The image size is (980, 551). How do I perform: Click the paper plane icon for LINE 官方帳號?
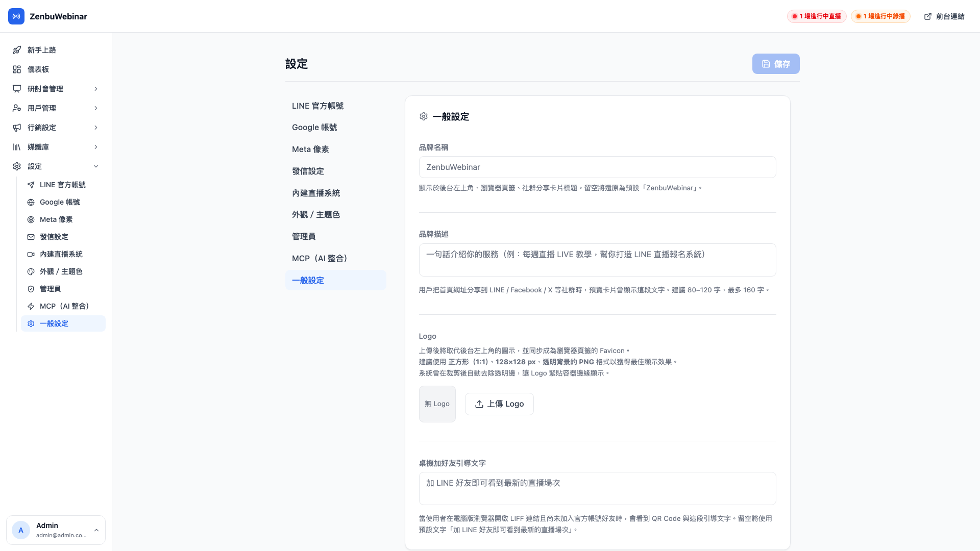click(31, 185)
